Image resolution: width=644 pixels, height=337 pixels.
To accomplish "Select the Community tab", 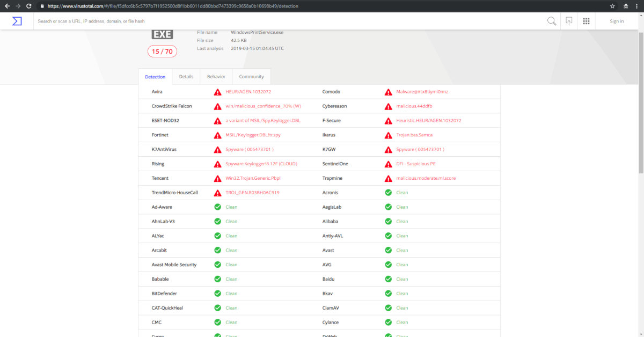I will pos(251,77).
